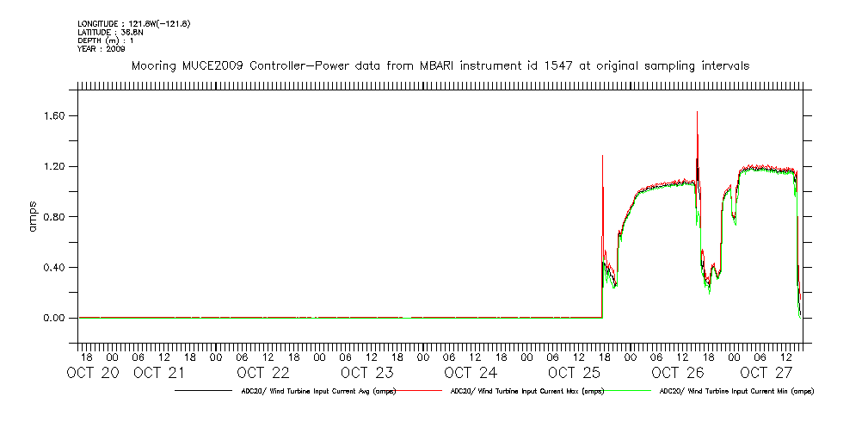Click the 1.60 y-axis tick label
868x434 pixels.
coord(54,116)
